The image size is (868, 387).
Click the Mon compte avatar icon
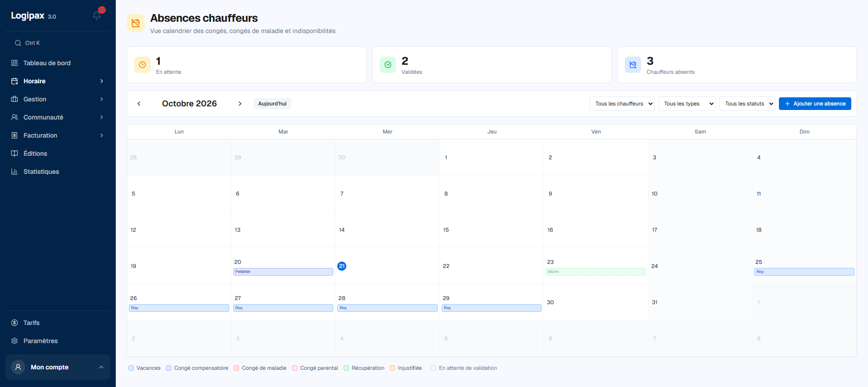(x=18, y=367)
